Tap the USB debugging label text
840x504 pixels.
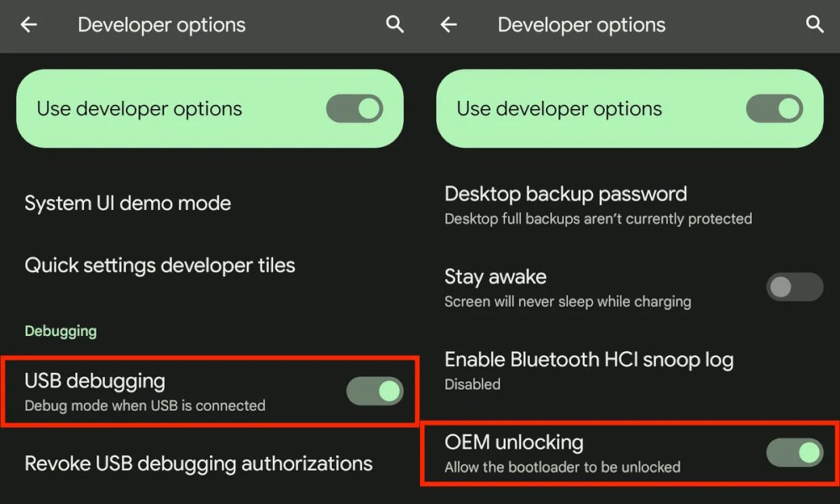[95, 381]
